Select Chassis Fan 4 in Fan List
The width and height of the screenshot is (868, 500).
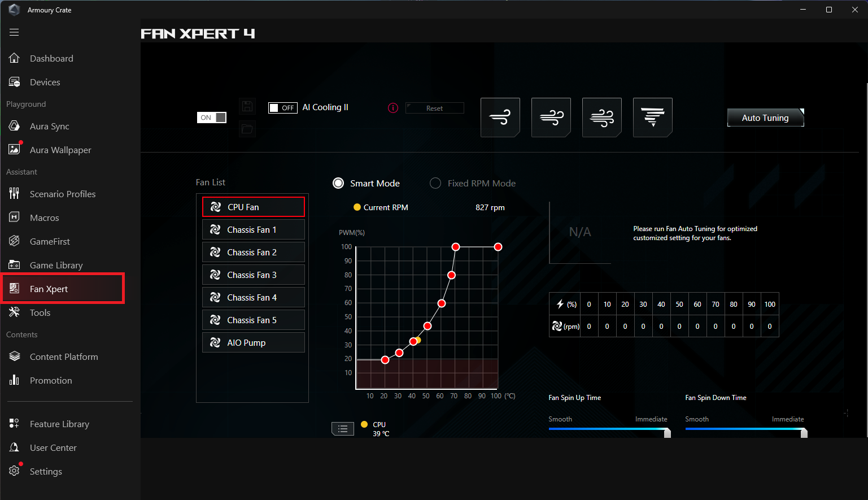click(x=254, y=297)
